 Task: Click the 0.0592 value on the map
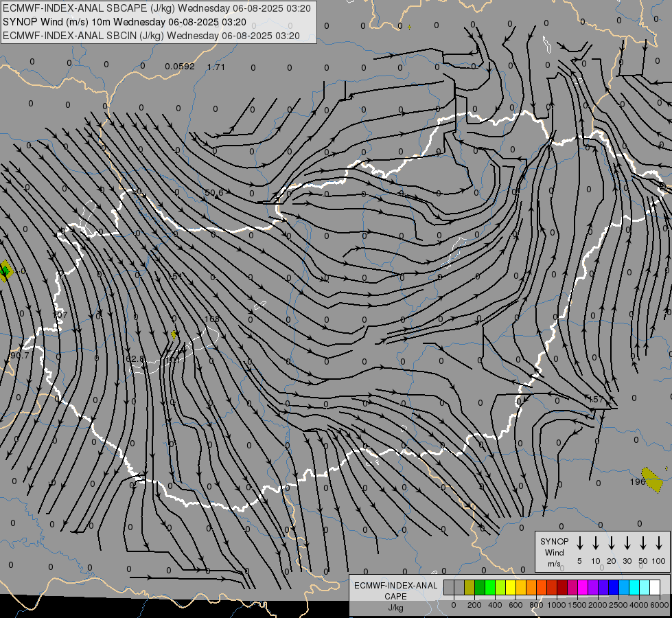click(x=180, y=67)
